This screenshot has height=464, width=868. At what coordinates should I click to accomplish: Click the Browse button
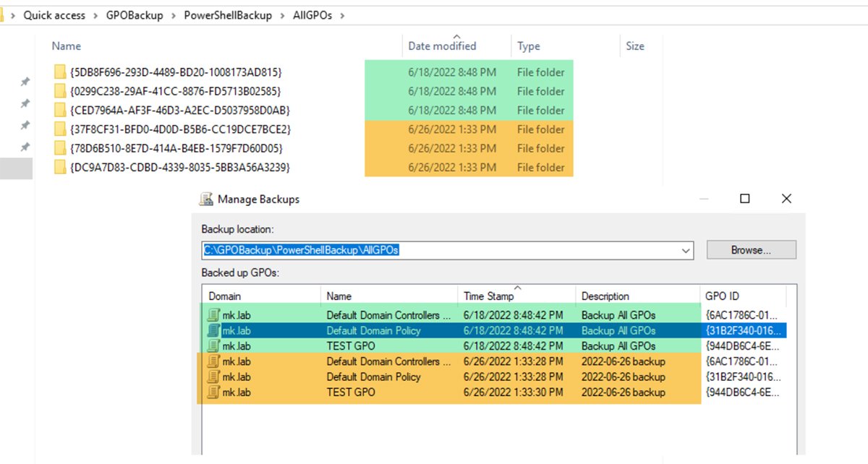[751, 249]
